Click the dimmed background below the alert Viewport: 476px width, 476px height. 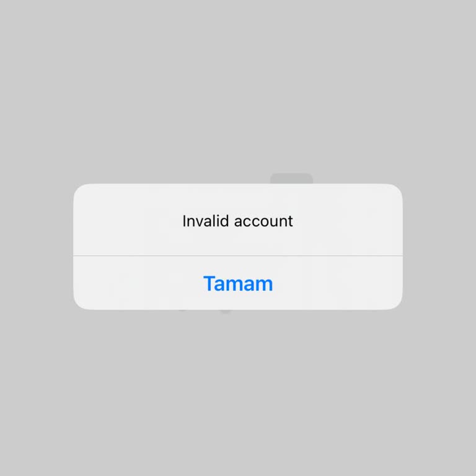coord(238,393)
